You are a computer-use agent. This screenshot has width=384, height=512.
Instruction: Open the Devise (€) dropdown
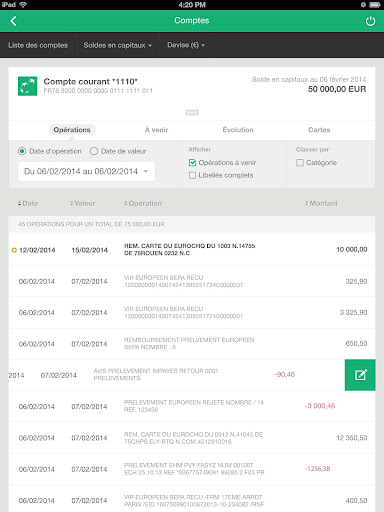[x=186, y=45]
